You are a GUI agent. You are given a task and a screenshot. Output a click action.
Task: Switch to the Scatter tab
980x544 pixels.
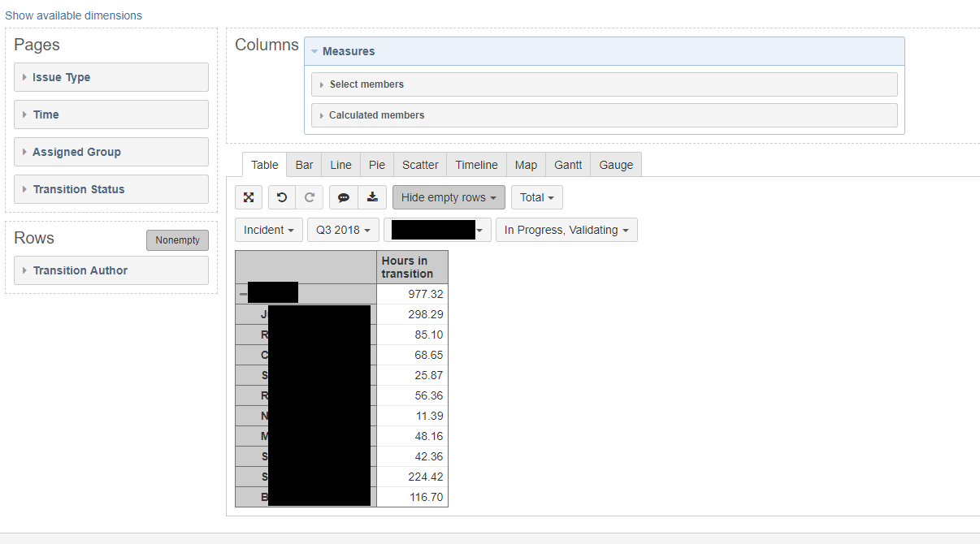point(420,165)
